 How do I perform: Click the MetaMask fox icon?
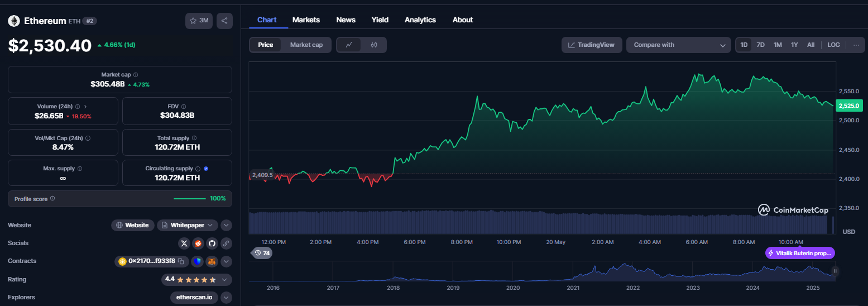coord(212,261)
